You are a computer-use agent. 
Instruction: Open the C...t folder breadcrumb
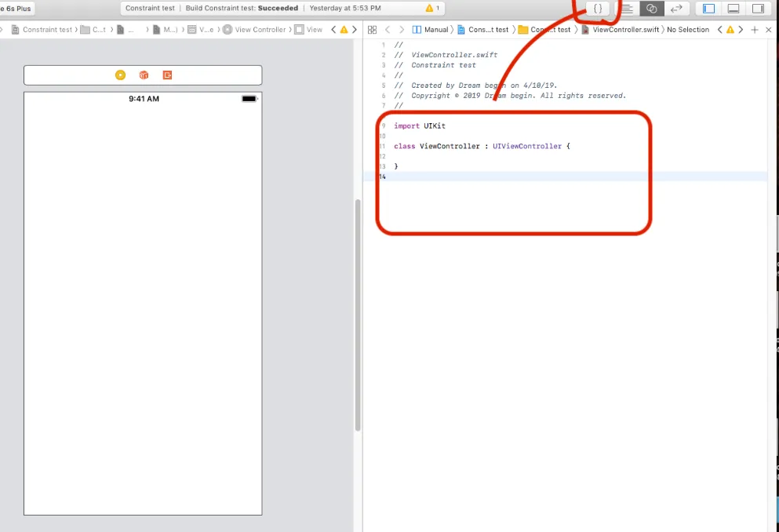(93, 30)
